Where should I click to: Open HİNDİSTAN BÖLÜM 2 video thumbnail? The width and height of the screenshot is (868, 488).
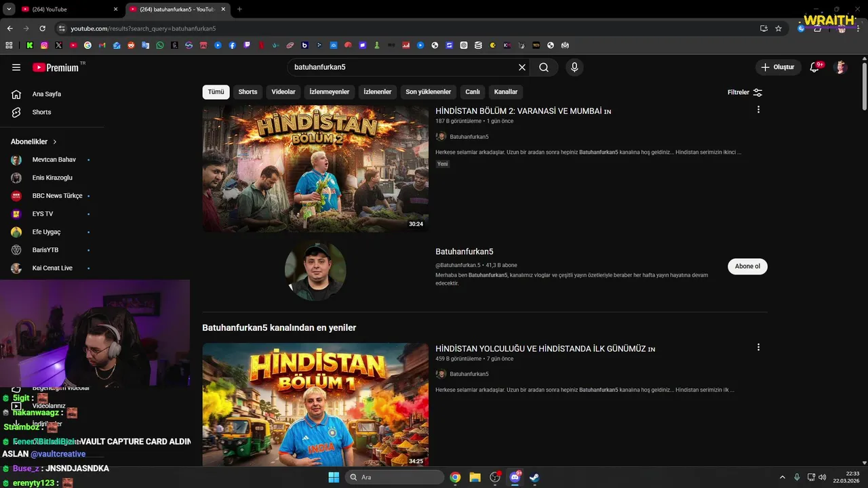(x=315, y=169)
